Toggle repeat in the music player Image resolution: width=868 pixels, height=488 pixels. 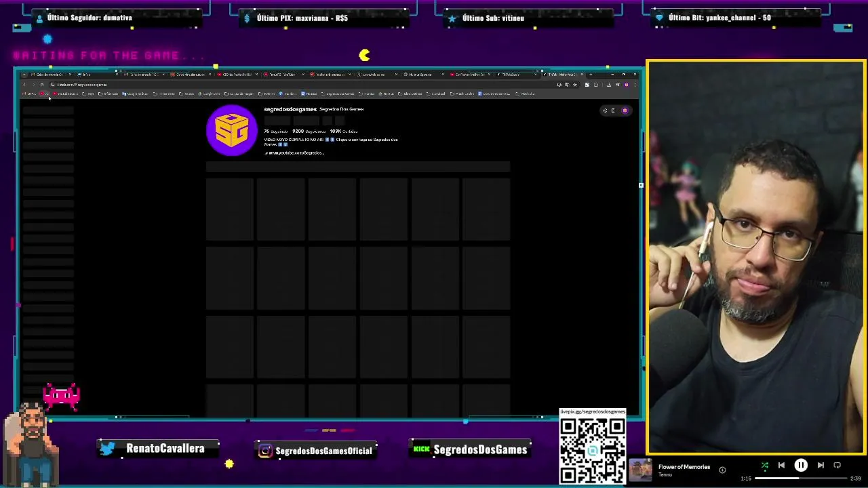pyautogui.click(x=837, y=465)
